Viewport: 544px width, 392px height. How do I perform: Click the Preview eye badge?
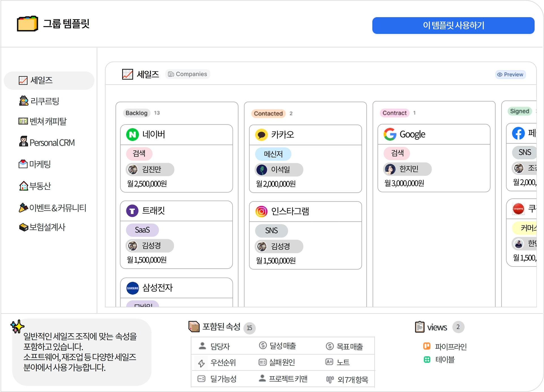pyautogui.click(x=511, y=74)
